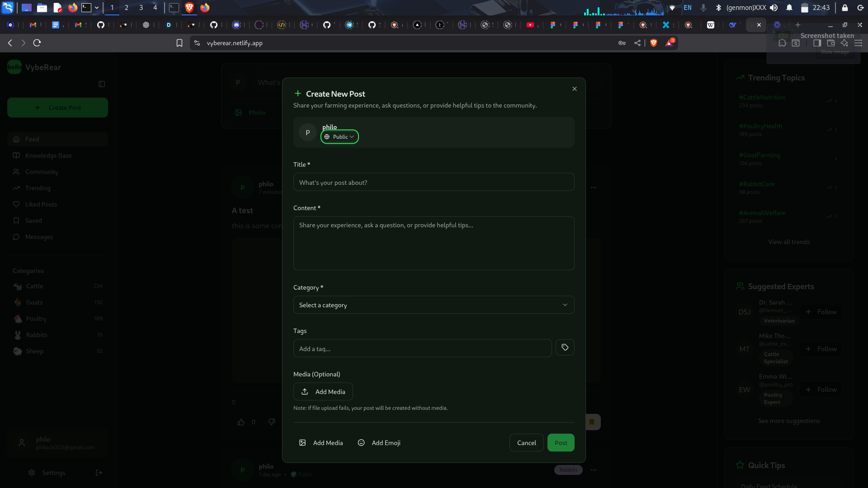Click the share icon in address bar
This screenshot has width=868, height=488.
tap(637, 43)
